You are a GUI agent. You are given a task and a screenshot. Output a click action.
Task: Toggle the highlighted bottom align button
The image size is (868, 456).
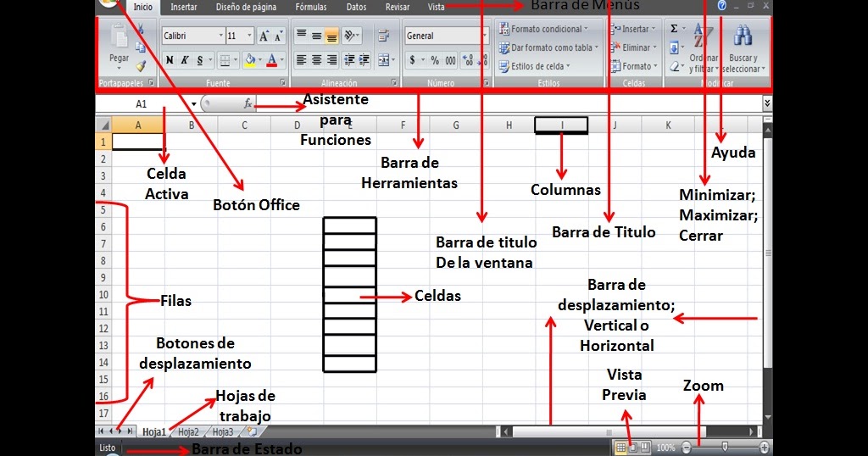[x=331, y=36]
